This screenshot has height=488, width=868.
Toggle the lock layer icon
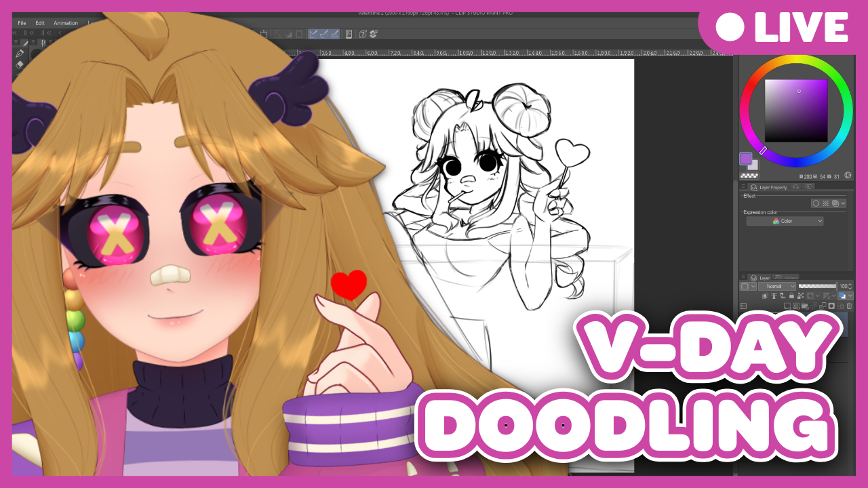(791, 296)
